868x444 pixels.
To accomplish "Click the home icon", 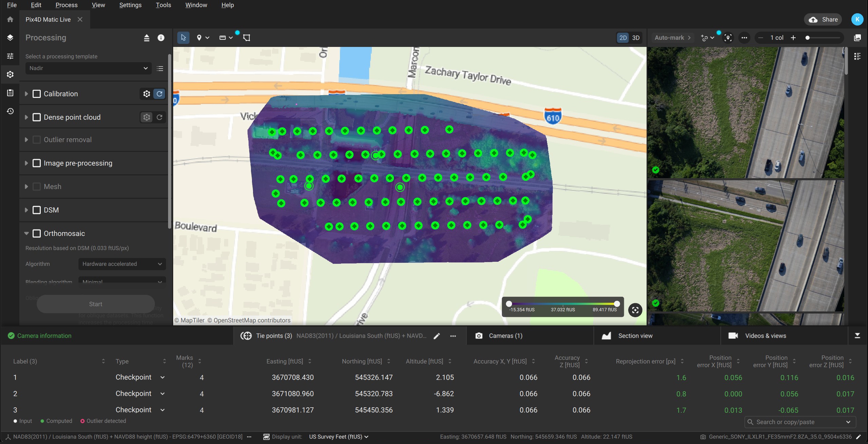I will (10, 19).
